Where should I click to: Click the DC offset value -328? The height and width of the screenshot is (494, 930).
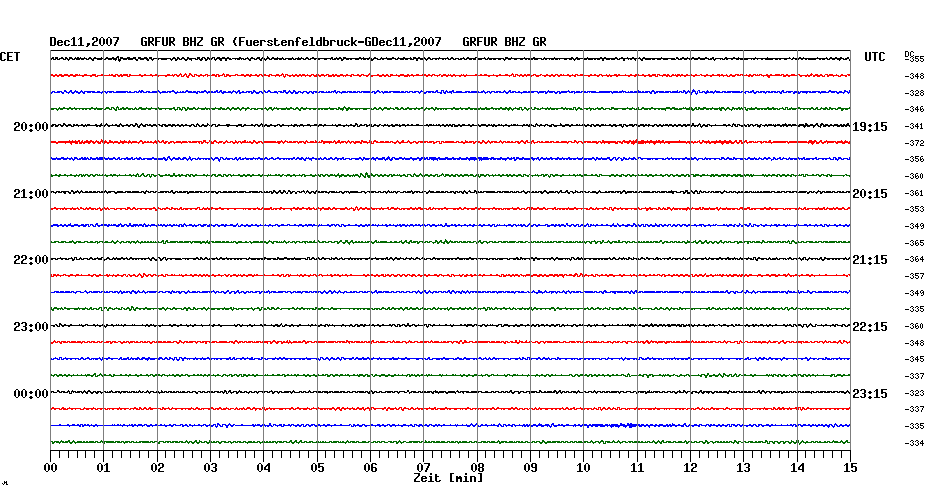[x=915, y=93]
